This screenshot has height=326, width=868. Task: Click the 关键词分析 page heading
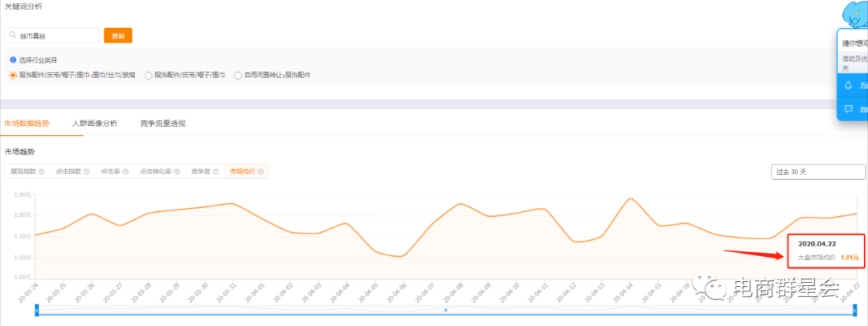coord(23,6)
